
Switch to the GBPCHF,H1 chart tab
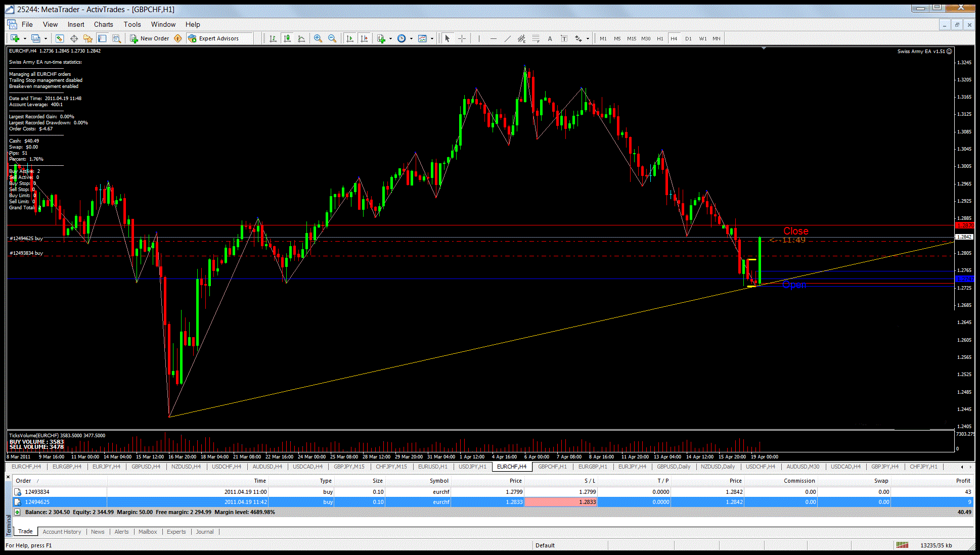[552, 467]
